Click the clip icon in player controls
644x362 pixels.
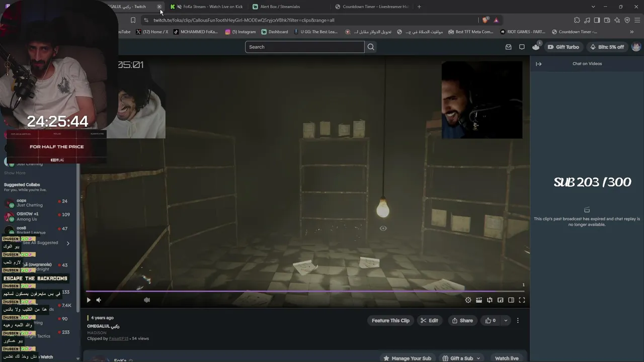(479, 300)
